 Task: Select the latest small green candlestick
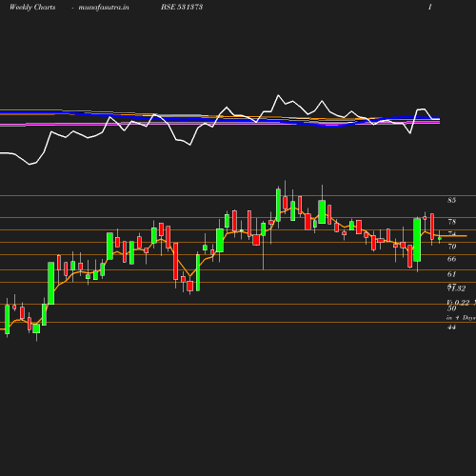tap(440, 238)
